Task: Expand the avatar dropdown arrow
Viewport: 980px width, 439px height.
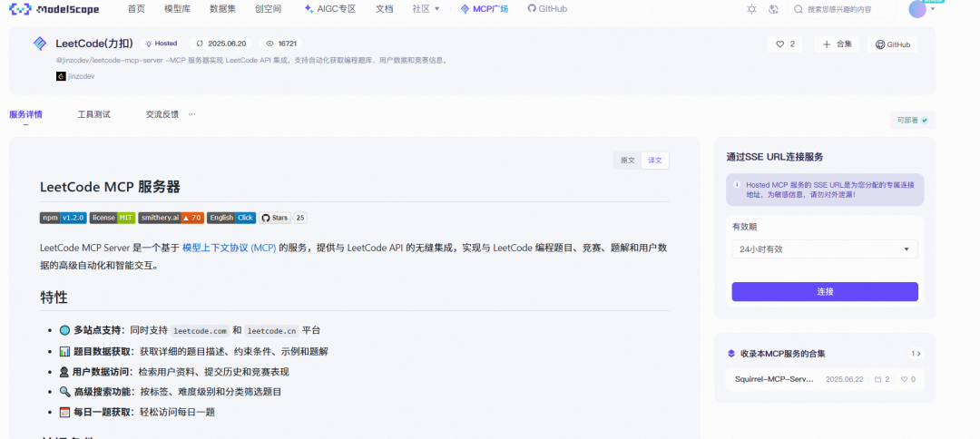Action: (933, 9)
